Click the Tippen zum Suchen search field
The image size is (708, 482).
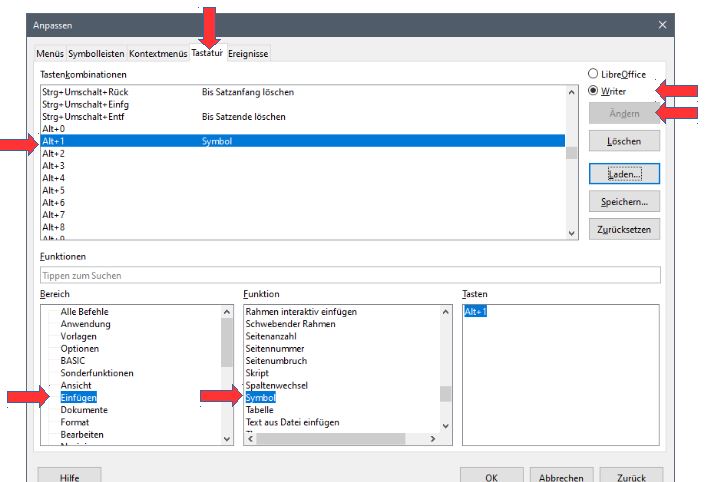click(350, 275)
